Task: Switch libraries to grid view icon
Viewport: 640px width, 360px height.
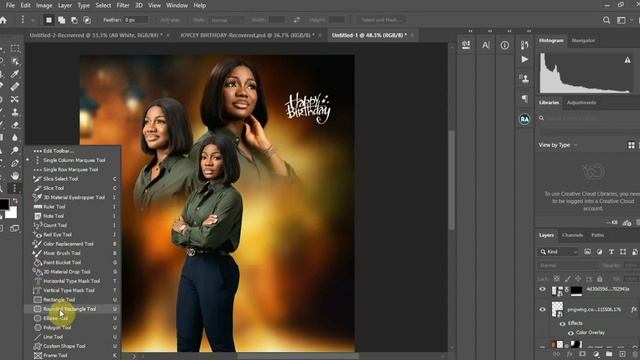Action: tap(631, 145)
